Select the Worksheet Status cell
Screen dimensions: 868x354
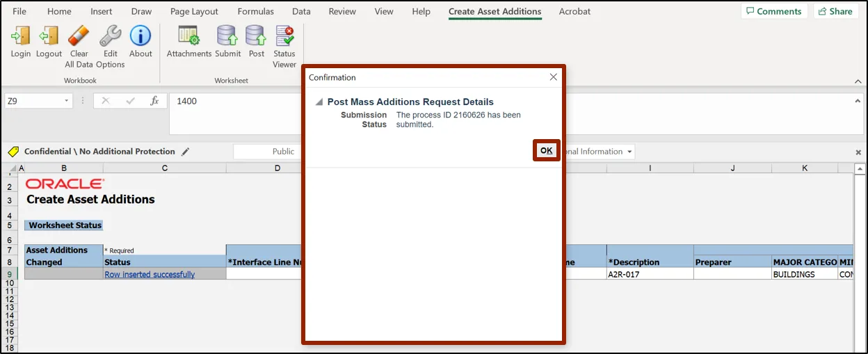tap(65, 225)
